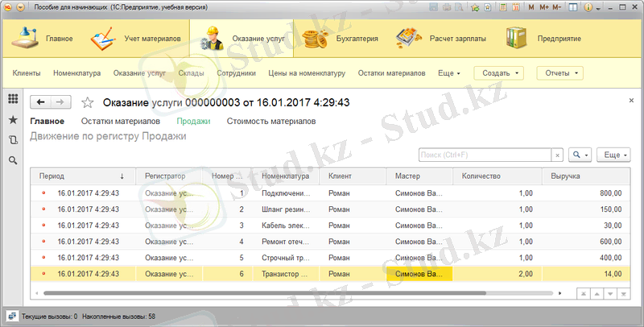Switch to the Главное tab of document
The width and height of the screenshot is (644, 327).
47,121
